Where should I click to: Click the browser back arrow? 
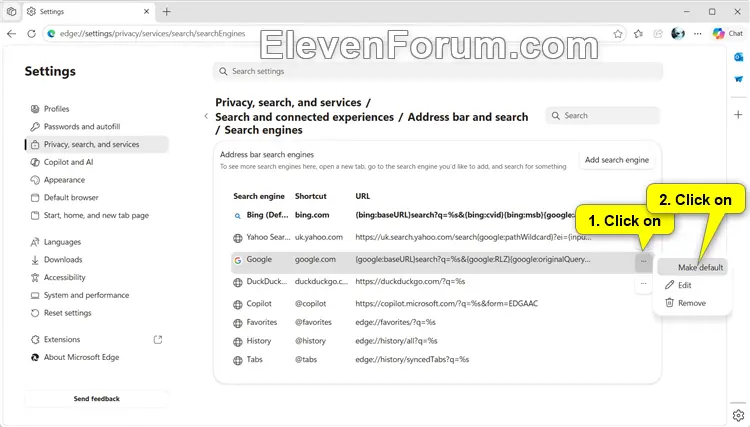11,33
